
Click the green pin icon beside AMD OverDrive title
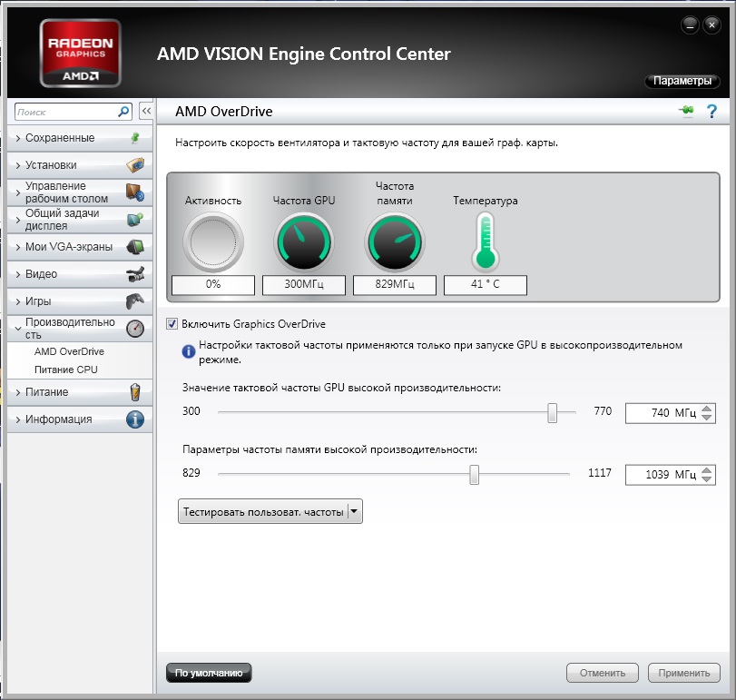click(x=686, y=111)
